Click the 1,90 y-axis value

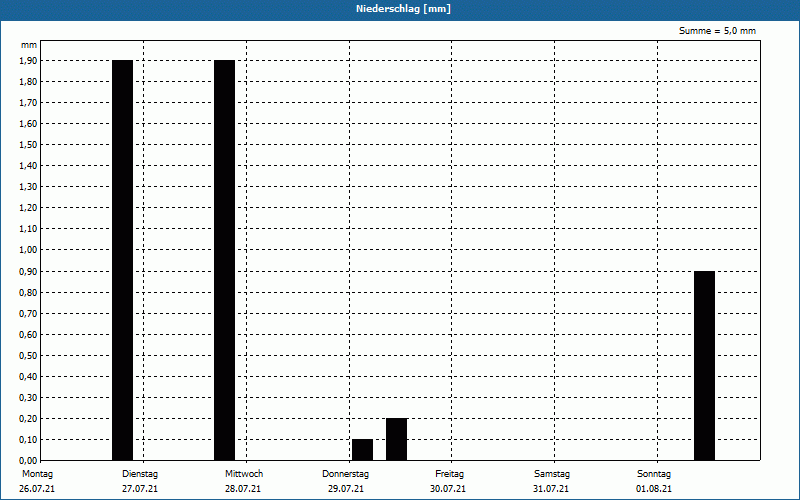[28, 61]
